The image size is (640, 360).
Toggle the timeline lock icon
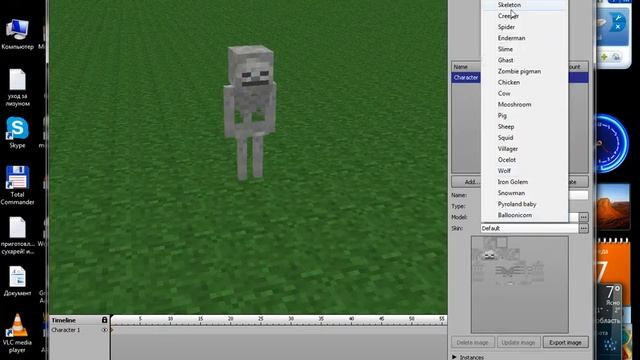click(x=104, y=320)
